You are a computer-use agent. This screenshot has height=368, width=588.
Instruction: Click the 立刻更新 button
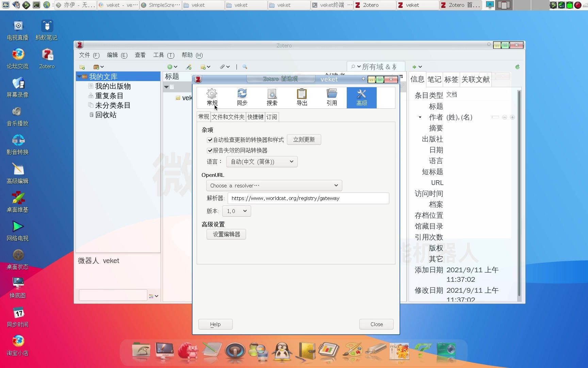(x=304, y=140)
